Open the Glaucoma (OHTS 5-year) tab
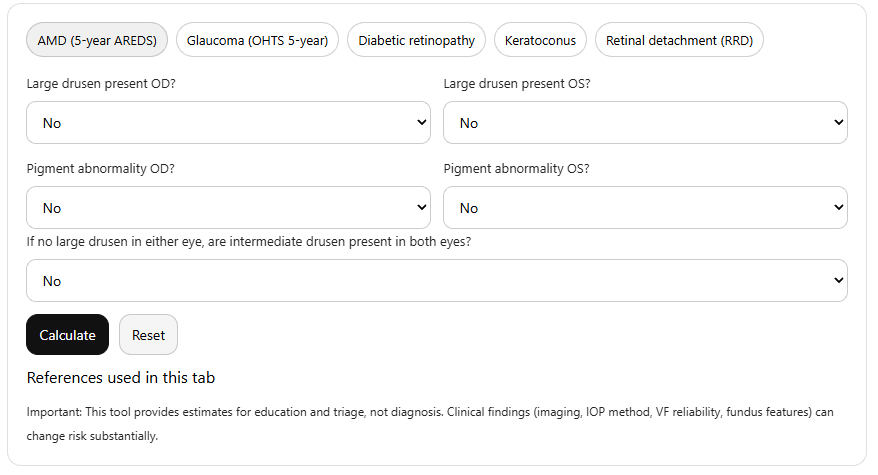 pyautogui.click(x=258, y=41)
